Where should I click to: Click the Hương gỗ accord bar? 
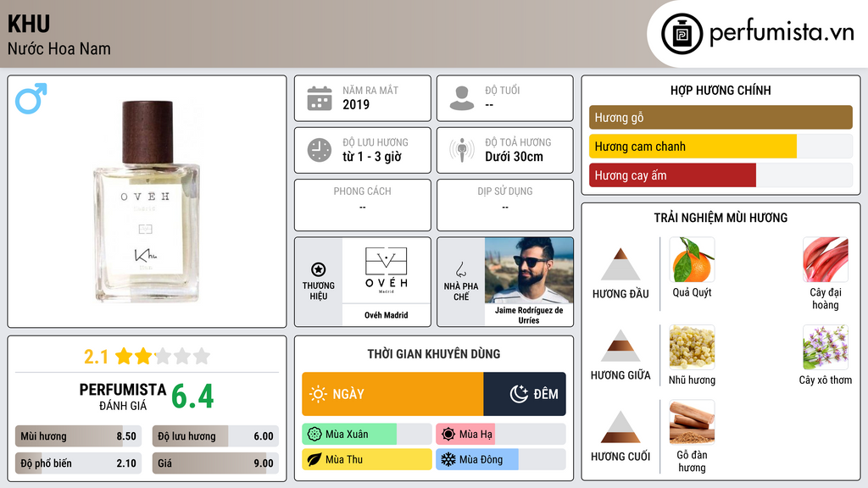pos(721,117)
